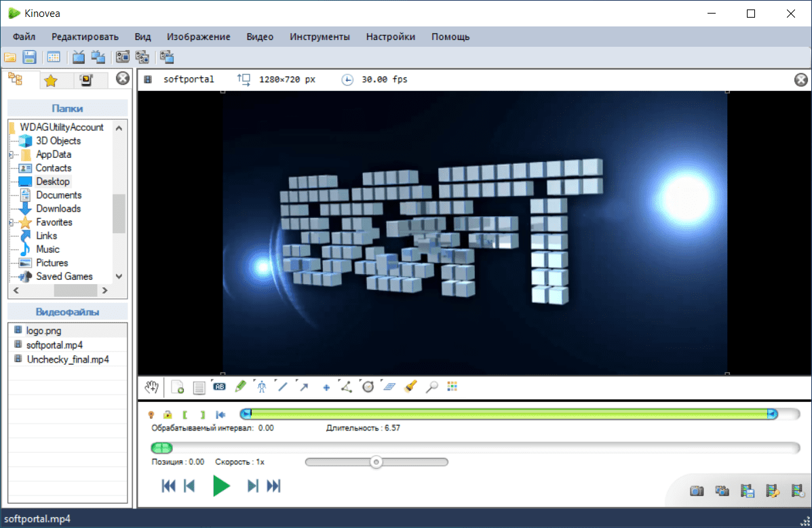Close the side explorer panel

[x=122, y=78]
